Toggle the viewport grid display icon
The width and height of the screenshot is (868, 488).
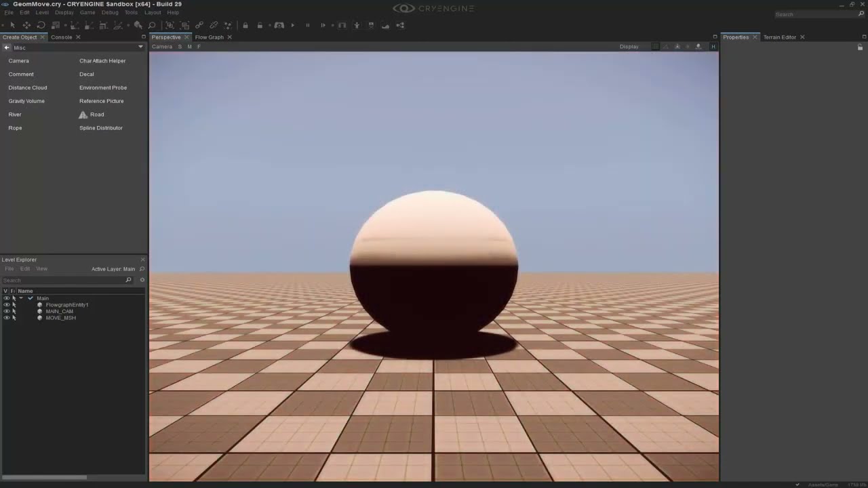click(x=655, y=47)
